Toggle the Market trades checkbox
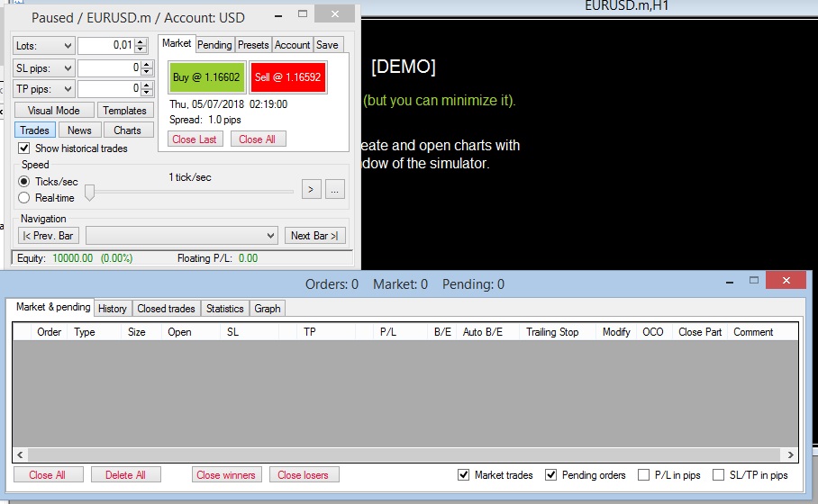The width and height of the screenshot is (818, 504). click(463, 475)
